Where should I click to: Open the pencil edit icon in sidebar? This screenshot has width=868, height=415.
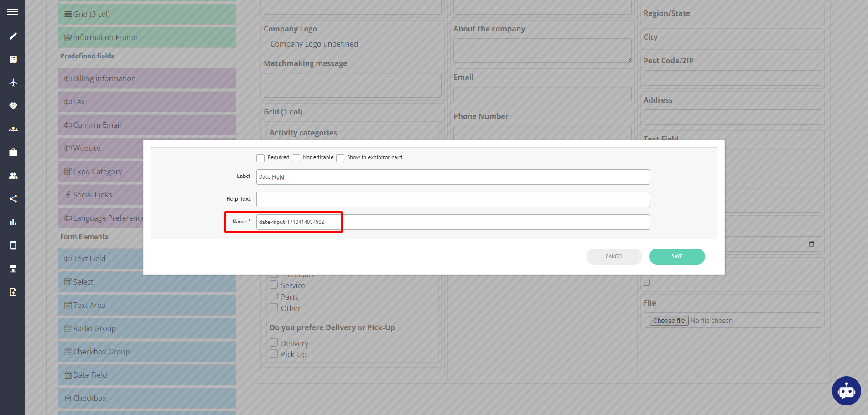coord(13,36)
